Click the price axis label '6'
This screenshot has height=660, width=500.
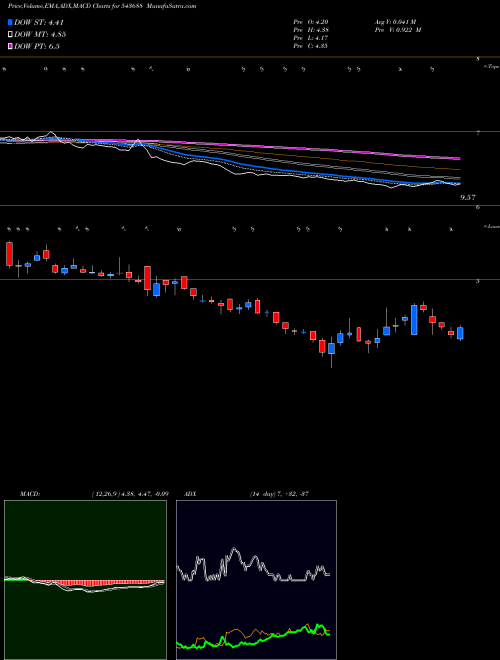click(x=478, y=208)
